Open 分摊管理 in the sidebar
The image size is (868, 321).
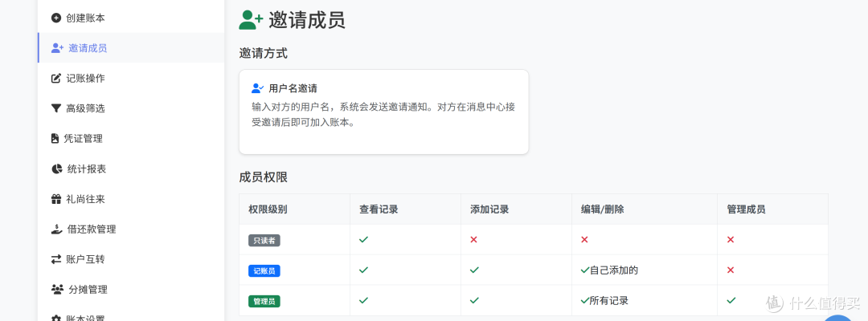131,290
